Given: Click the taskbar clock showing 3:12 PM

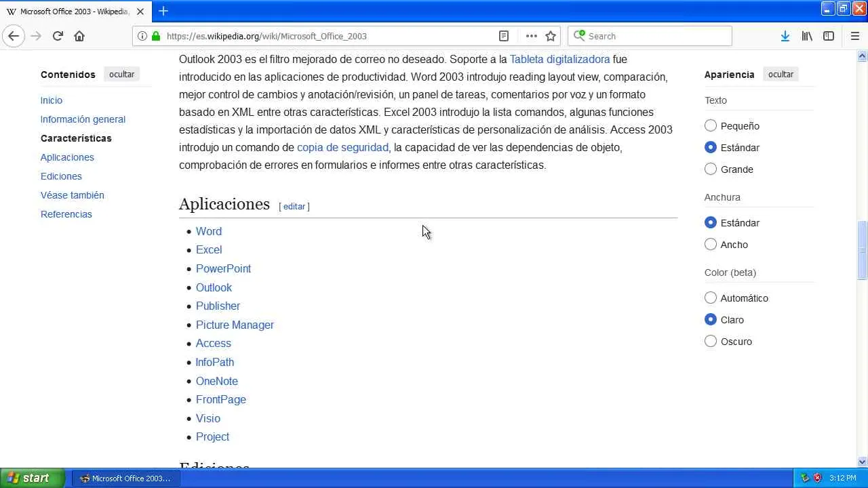Looking at the screenshot, I should tap(842, 478).
